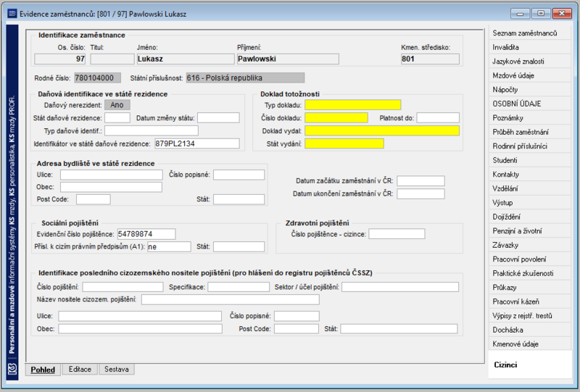Open Průběh zaměstnání section
The image size is (580, 392).
tap(529, 132)
